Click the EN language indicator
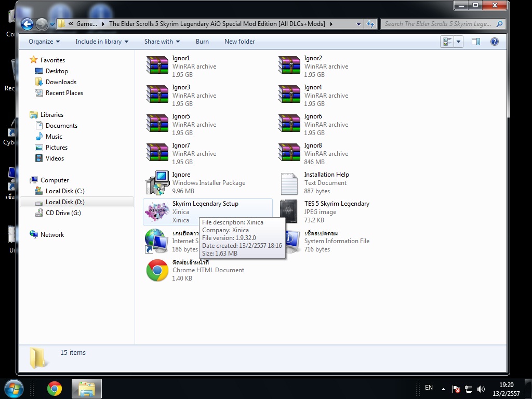The height and width of the screenshot is (399, 532). [429, 388]
